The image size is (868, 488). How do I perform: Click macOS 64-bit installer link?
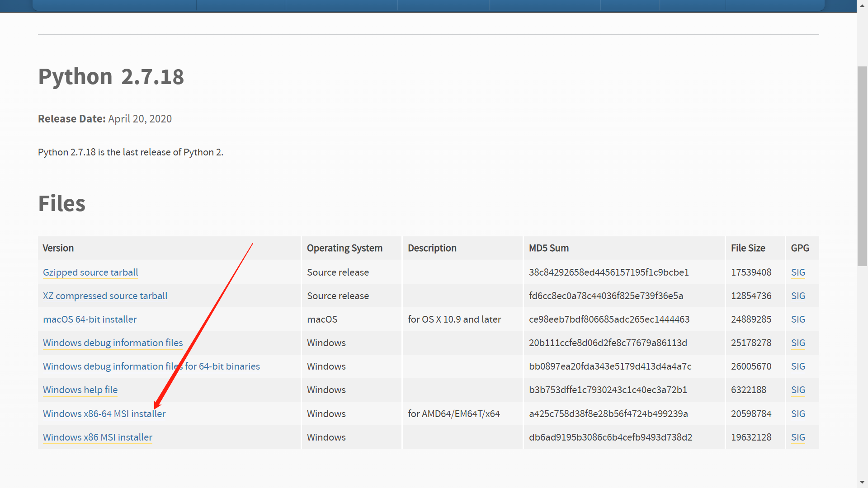[x=90, y=319]
